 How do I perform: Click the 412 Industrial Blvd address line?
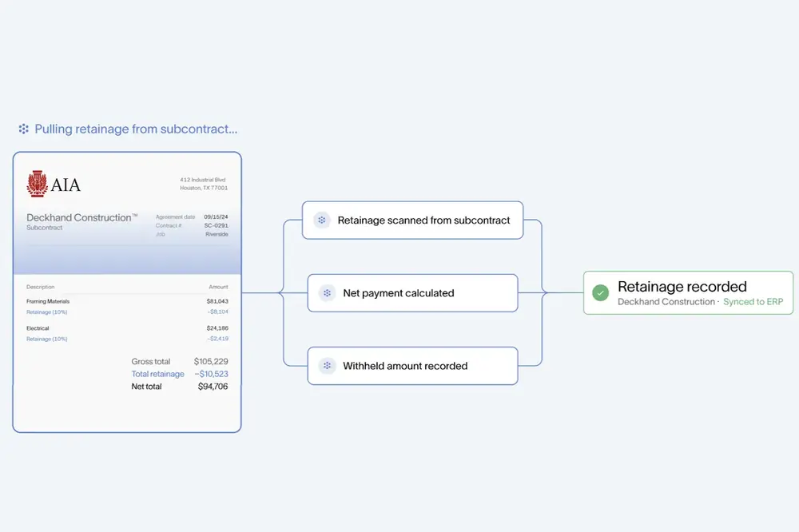pyautogui.click(x=203, y=180)
